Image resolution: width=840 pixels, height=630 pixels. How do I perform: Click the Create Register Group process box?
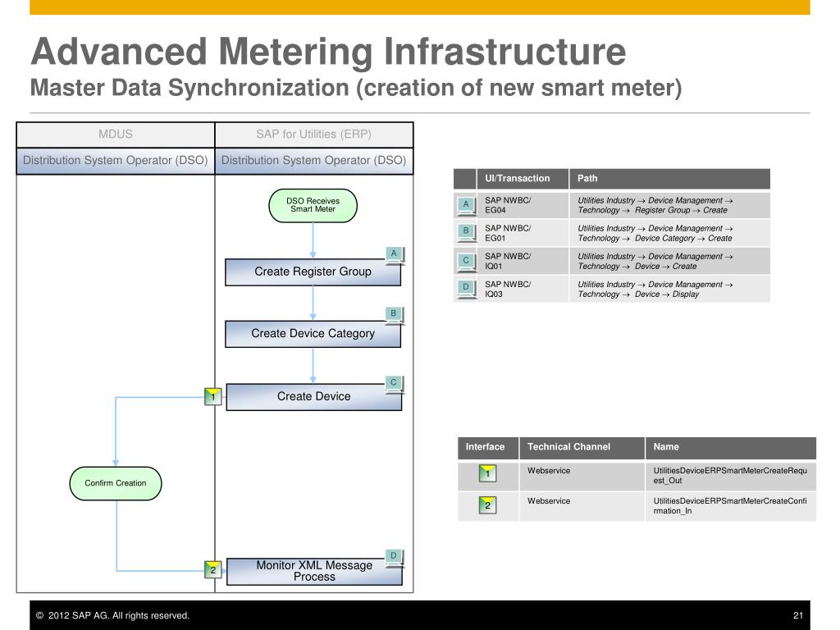click(x=313, y=272)
